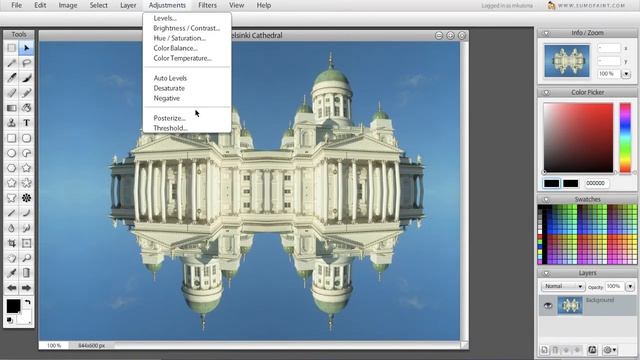Screen dimensions: 640x360
Task: Click the hex color 000000 field
Action: [x=597, y=184]
